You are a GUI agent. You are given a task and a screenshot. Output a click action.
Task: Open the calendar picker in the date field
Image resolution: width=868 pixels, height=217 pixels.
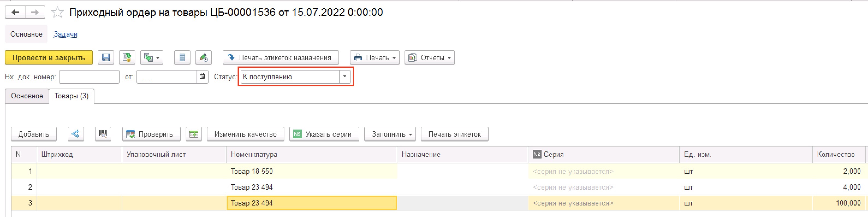202,77
